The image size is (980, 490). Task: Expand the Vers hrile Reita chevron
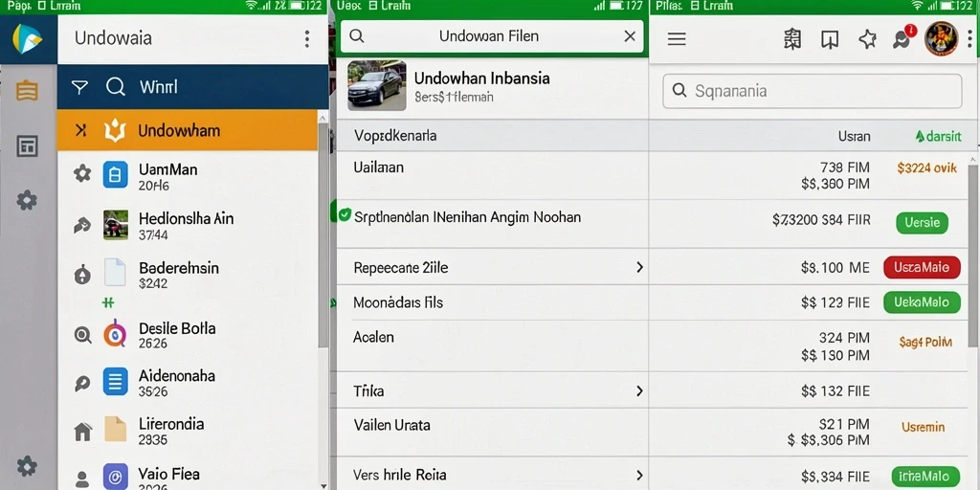pos(639,475)
